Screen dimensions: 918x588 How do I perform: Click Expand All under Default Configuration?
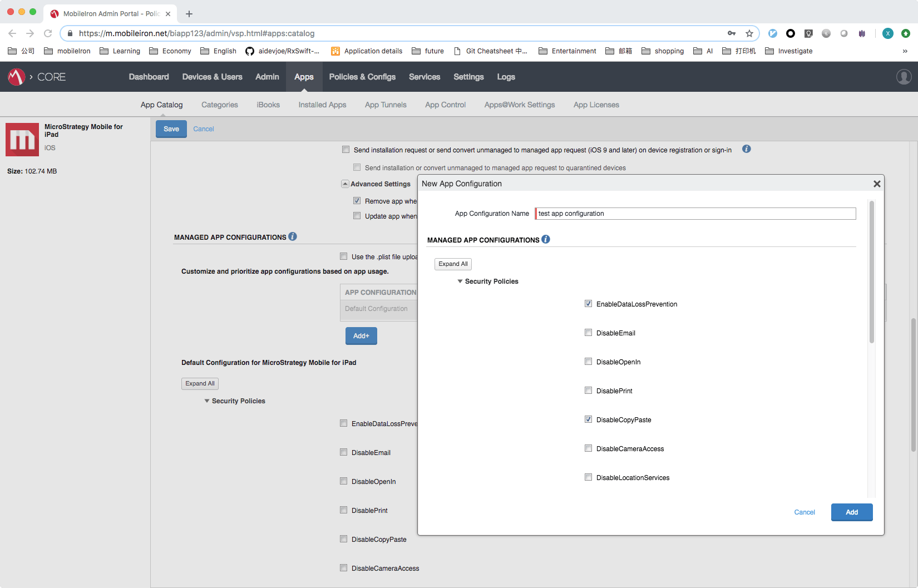coord(200,384)
